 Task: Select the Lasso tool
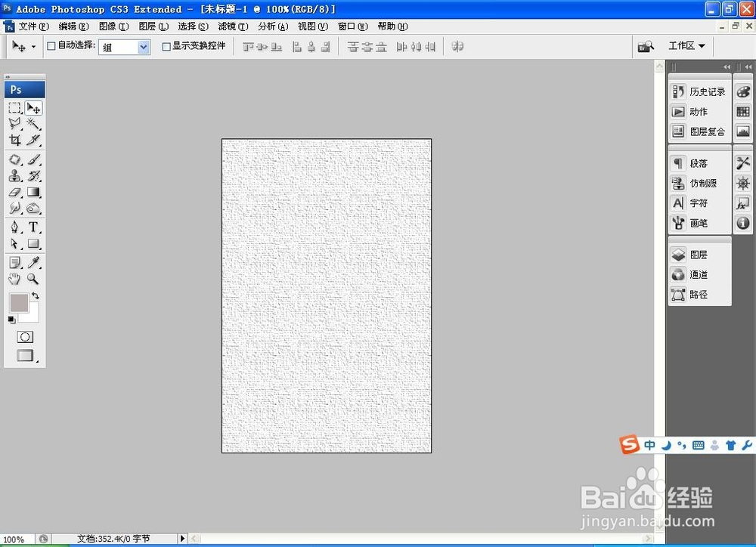(14, 123)
